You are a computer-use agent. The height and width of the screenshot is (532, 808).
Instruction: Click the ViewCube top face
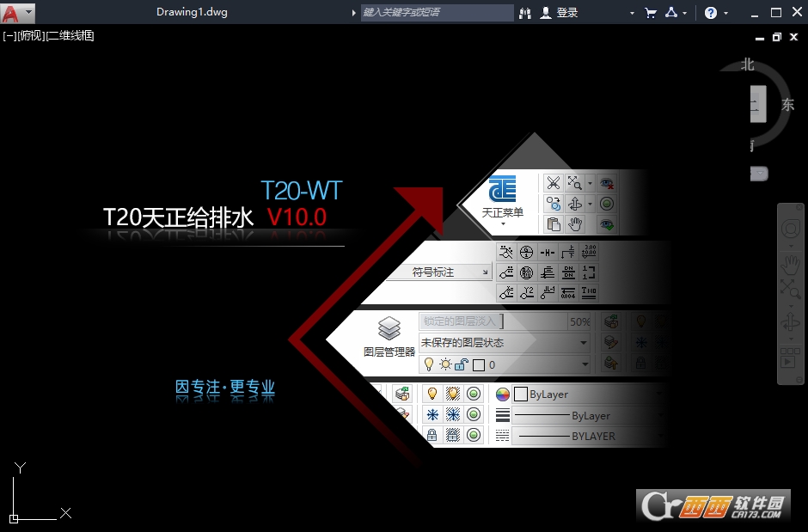[757, 104]
